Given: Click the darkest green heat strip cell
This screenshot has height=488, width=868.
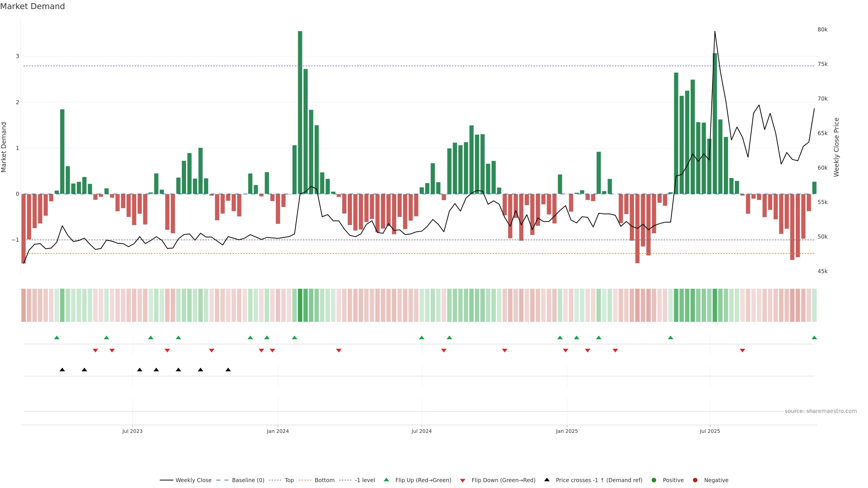Looking at the screenshot, I should [x=300, y=305].
